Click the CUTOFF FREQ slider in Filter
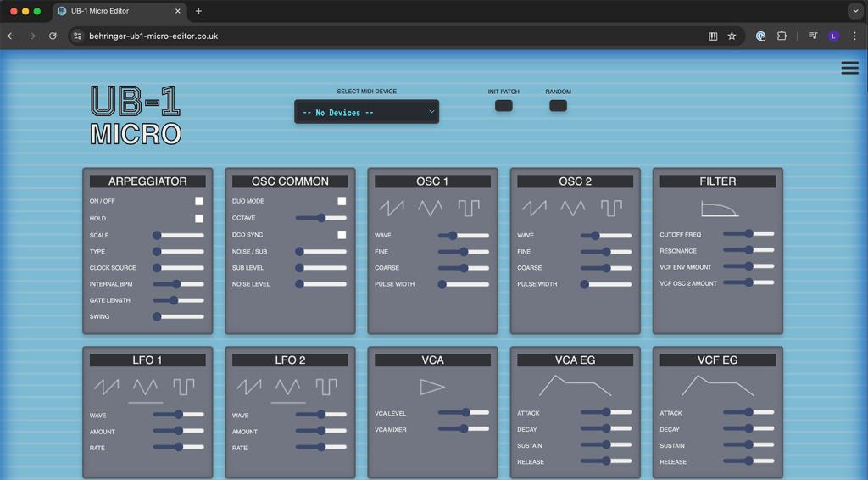 click(x=748, y=234)
